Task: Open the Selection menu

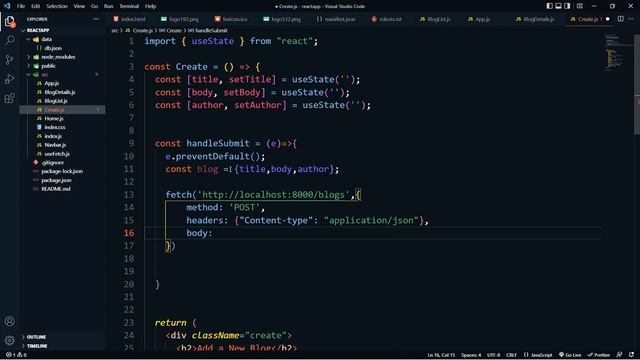Action: [x=57, y=6]
